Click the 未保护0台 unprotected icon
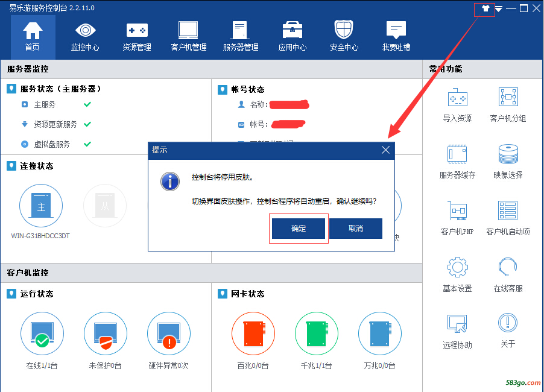The image size is (544, 392). (106, 334)
